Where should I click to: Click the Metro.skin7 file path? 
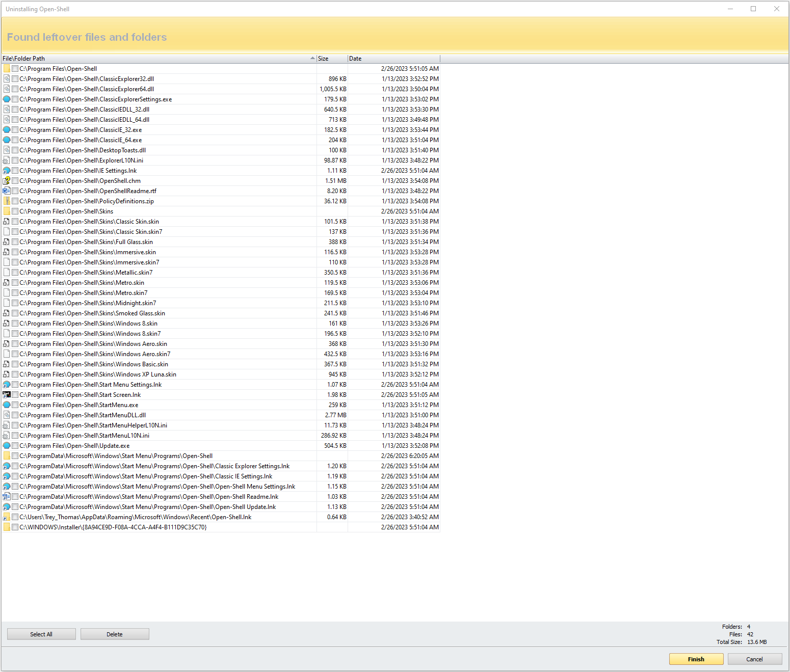click(x=84, y=293)
